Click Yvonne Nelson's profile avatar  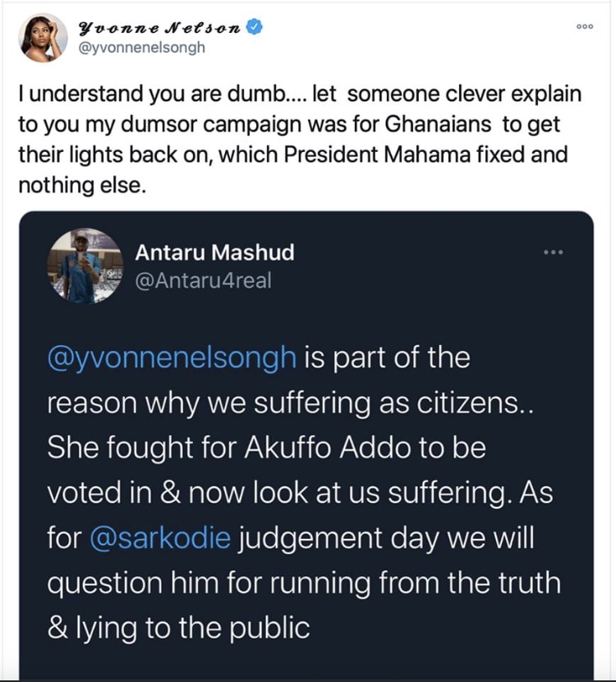coord(41,37)
